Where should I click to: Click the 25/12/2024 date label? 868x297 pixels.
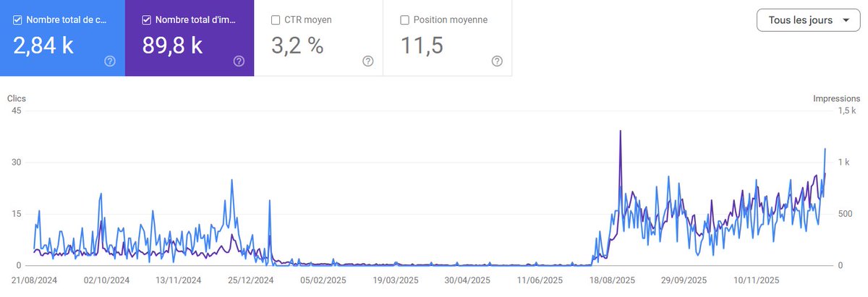click(x=252, y=280)
